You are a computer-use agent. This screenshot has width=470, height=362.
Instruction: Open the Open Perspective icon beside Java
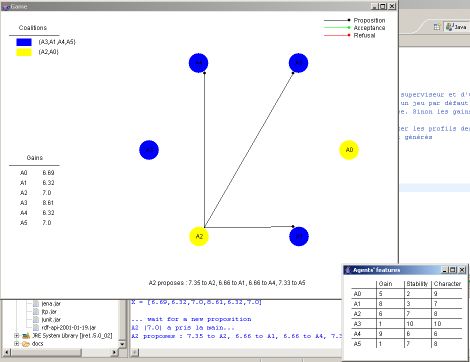pos(437,27)
